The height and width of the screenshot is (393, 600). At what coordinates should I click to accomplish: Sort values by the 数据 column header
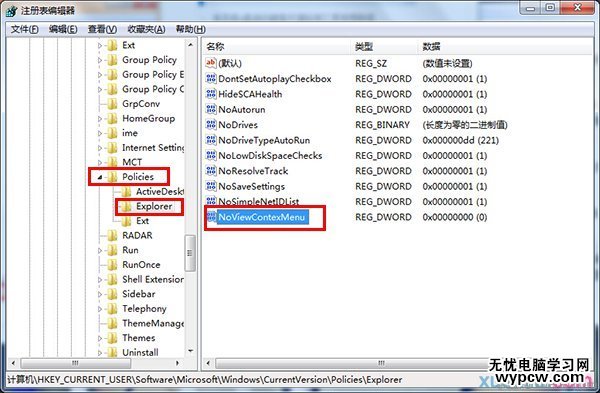[x=505, y=47]
